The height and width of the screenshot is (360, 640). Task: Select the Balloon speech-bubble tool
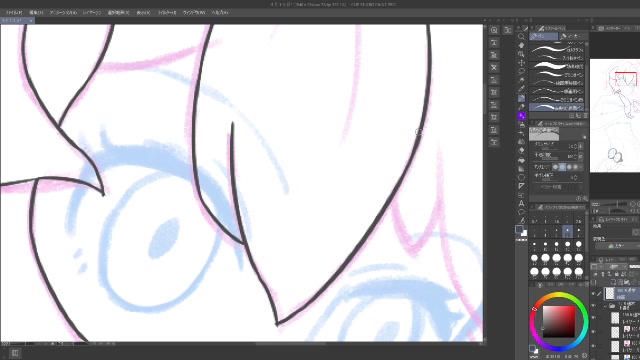point(521,212)
